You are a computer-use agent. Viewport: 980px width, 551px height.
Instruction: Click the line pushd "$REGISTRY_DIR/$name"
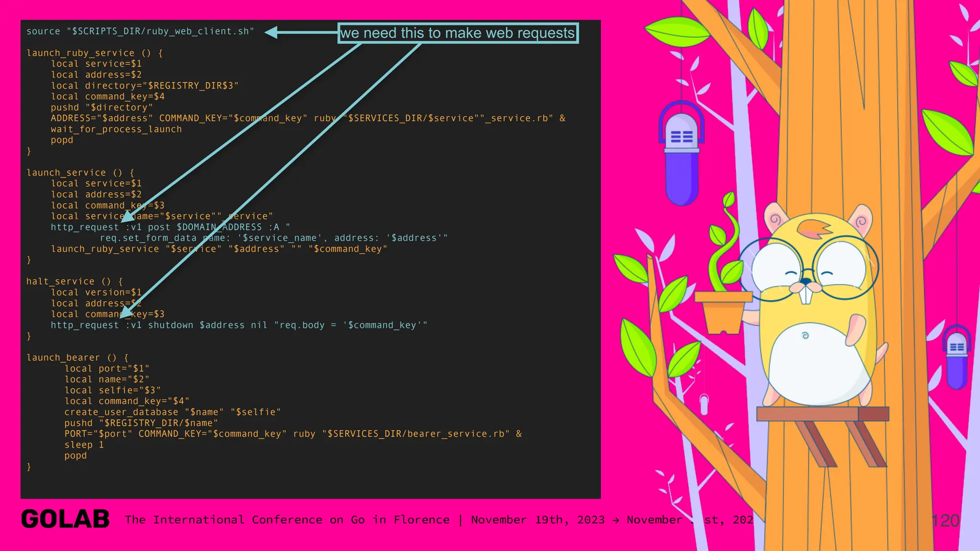pyautogui.click(x=142, y=423)
